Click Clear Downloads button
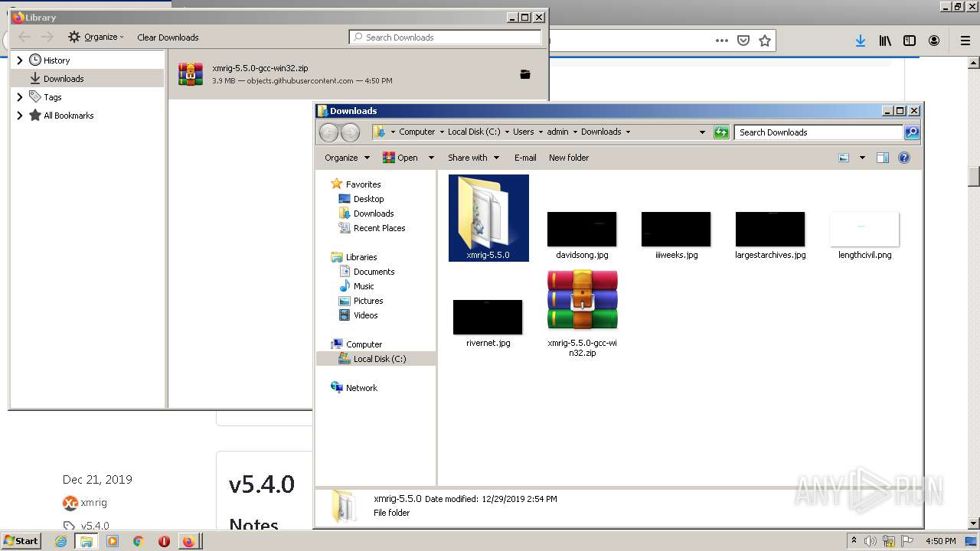Image resolution: width=980 pixels, height=551 pixels. coord(168,37)
